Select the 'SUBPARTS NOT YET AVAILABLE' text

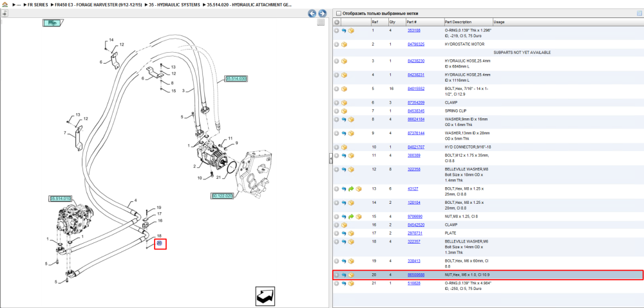[522, 53]
